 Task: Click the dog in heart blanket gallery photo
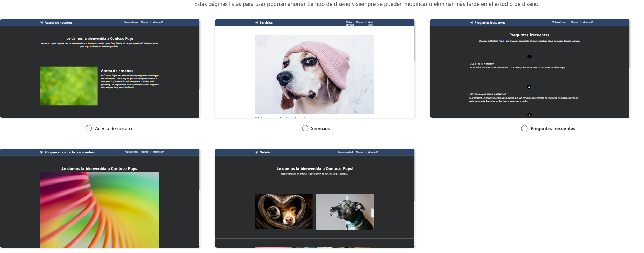click(x=284, y=212)
